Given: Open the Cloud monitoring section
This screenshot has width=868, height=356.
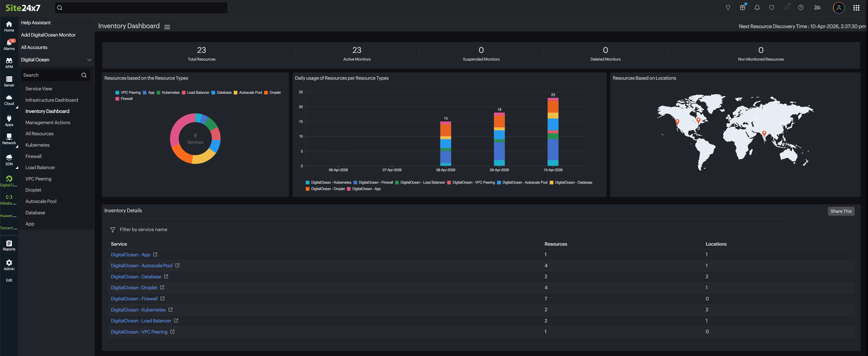Looking at the screenshot, I should pos(9,100).
